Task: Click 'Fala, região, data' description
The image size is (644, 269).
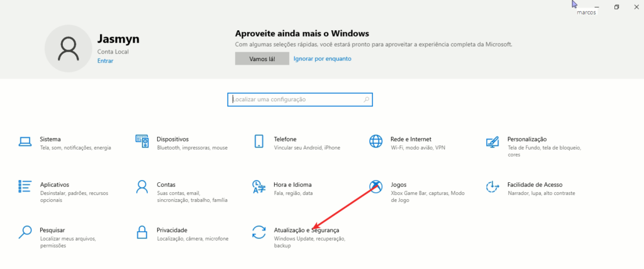Action: point(293,193)
